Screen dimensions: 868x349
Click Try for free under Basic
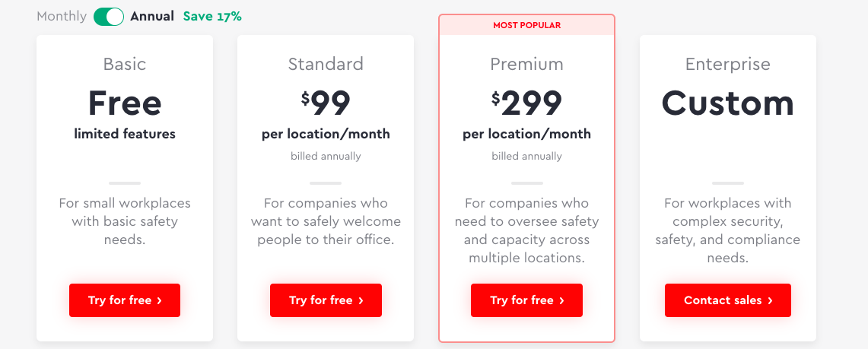click(125, 300)
